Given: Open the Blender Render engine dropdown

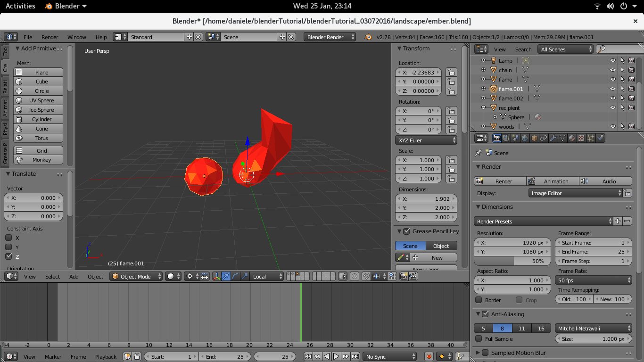Looking at the screenshot, I should tap(330, 37).
